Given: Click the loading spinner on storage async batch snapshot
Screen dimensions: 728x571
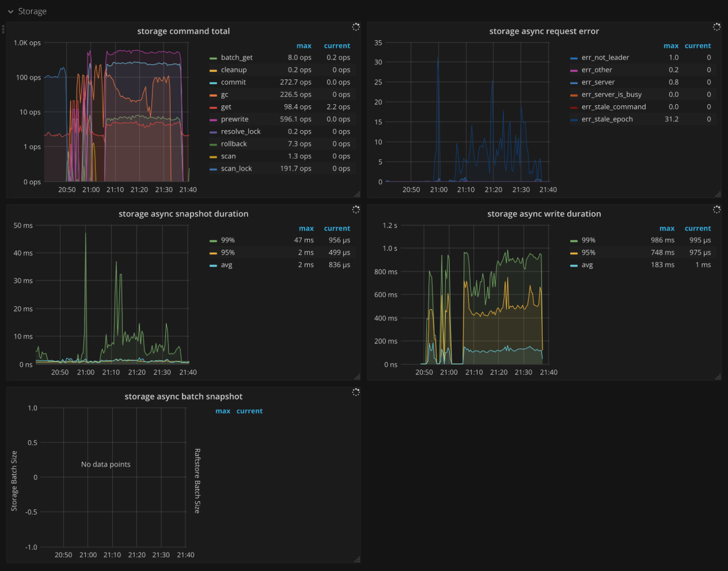Looking at the screenshot, I should tap(355, 391).
